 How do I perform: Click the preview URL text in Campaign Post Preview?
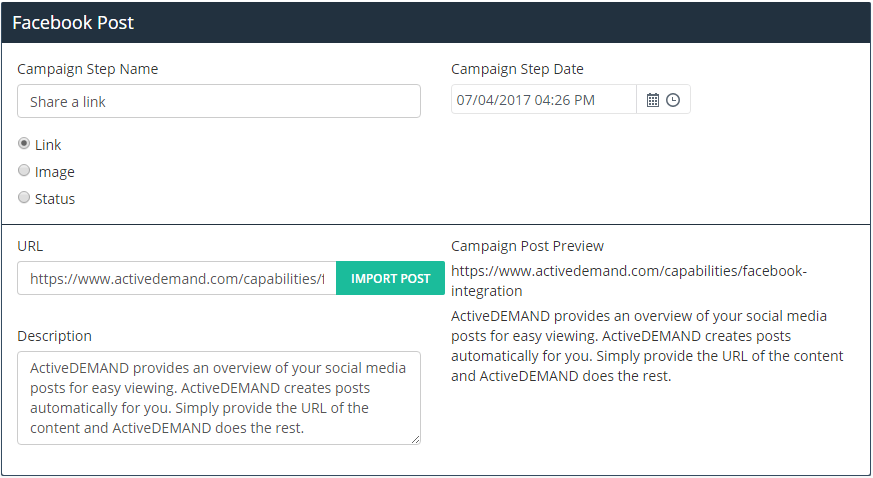click(x=629, y=281)
